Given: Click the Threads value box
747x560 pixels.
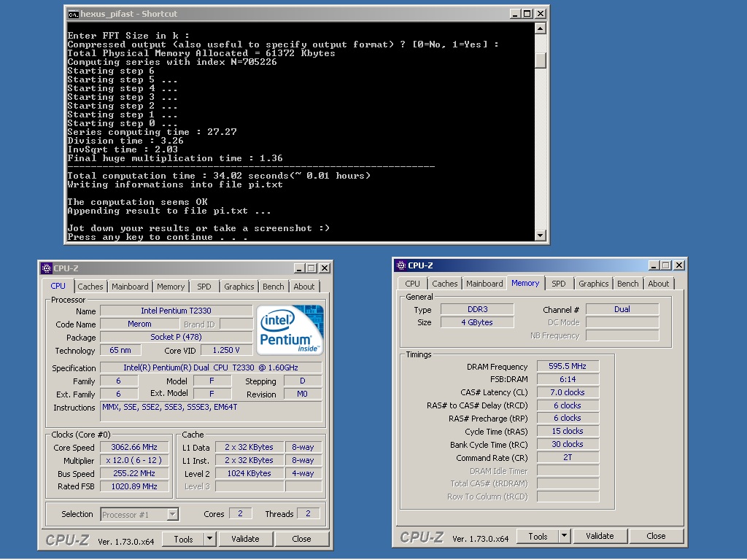Looking at the screenshot, I should coord(309,513).
